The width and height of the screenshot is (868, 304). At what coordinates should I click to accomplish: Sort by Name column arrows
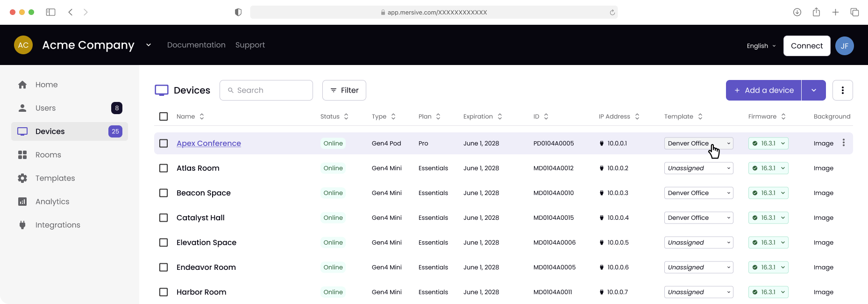(x=202, y=116)
